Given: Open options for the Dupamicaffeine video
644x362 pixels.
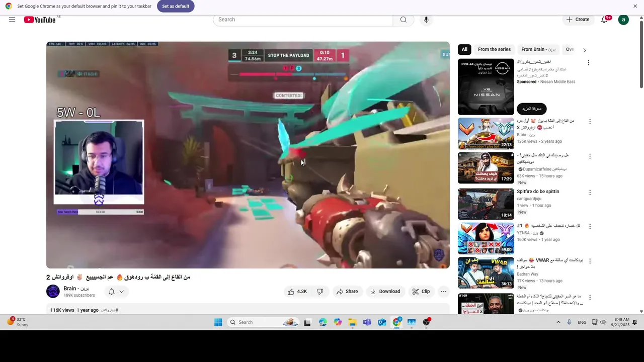Looking at the screenshot, I should pos(590,156).
